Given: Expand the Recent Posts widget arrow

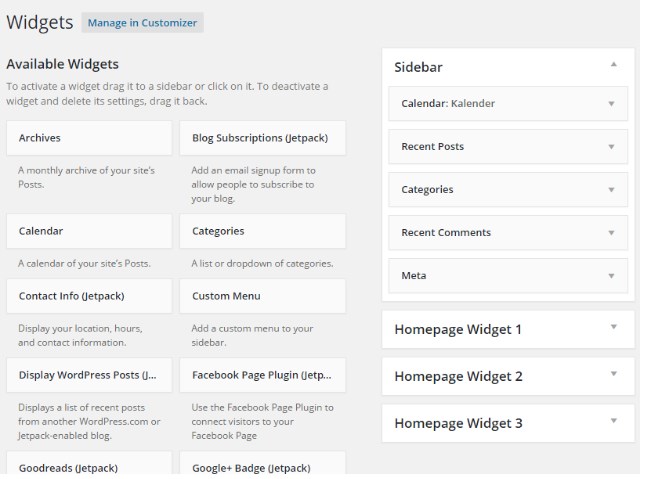Looking at the screenshot, I should (611, 146).
